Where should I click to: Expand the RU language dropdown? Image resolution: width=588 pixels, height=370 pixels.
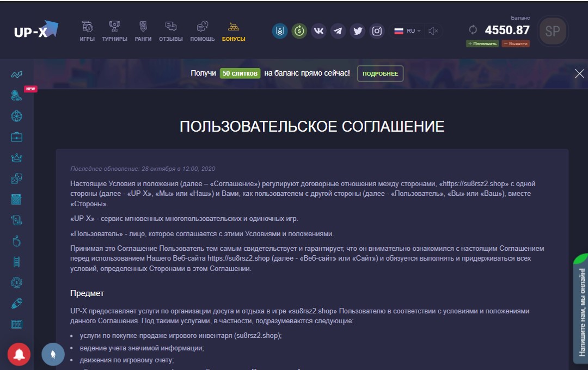[x=407, y=31]
